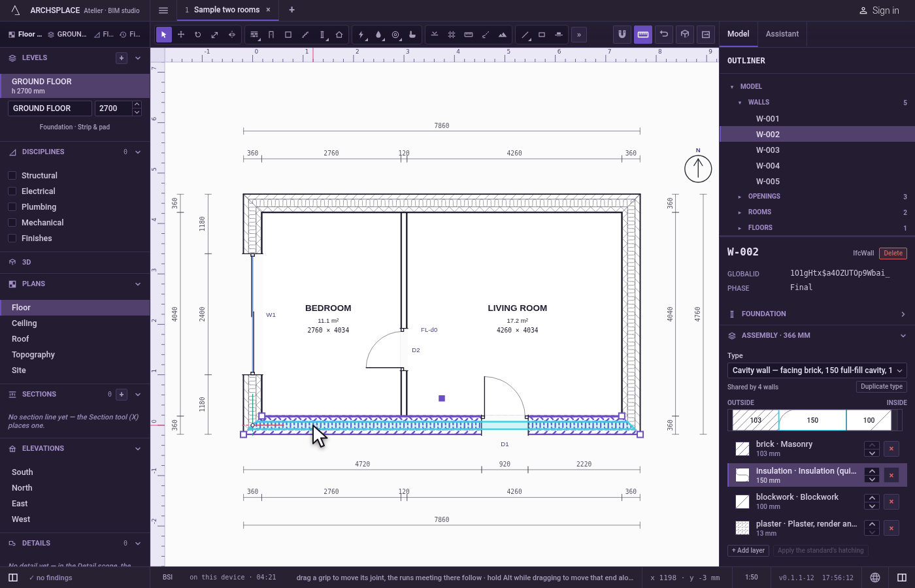Open the 3D cube view button
Viewport: 915px width, 588px height.
coord(685,34)
